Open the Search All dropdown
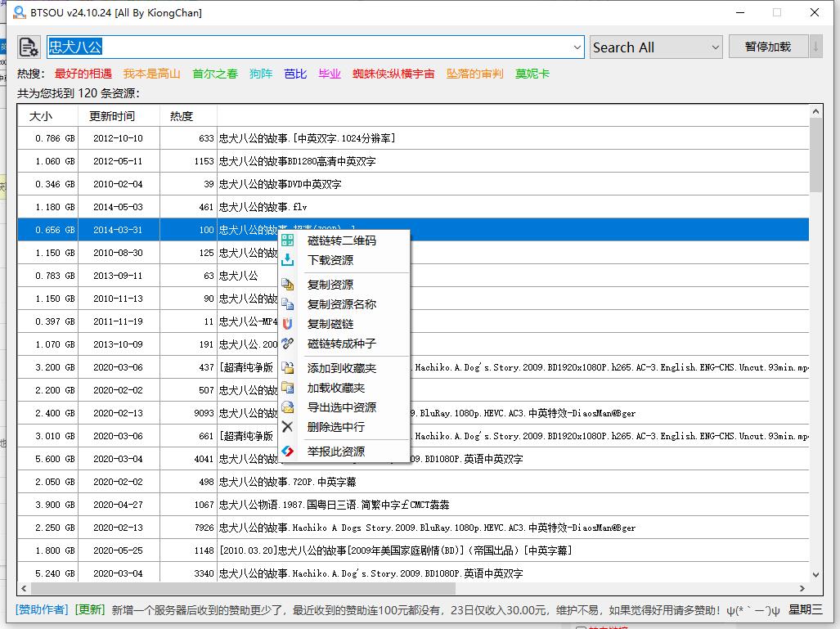The height and width of the screenshot is (629, 840). [x=654, y=47]
